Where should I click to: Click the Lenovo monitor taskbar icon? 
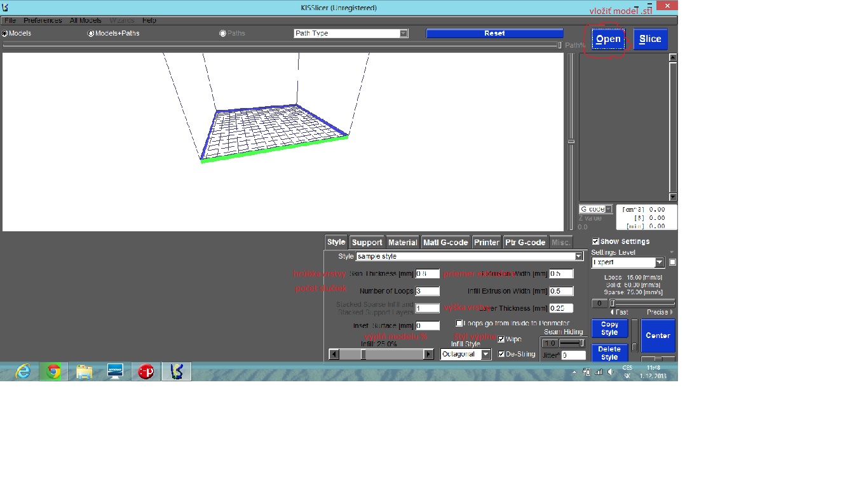coord(115,372)
